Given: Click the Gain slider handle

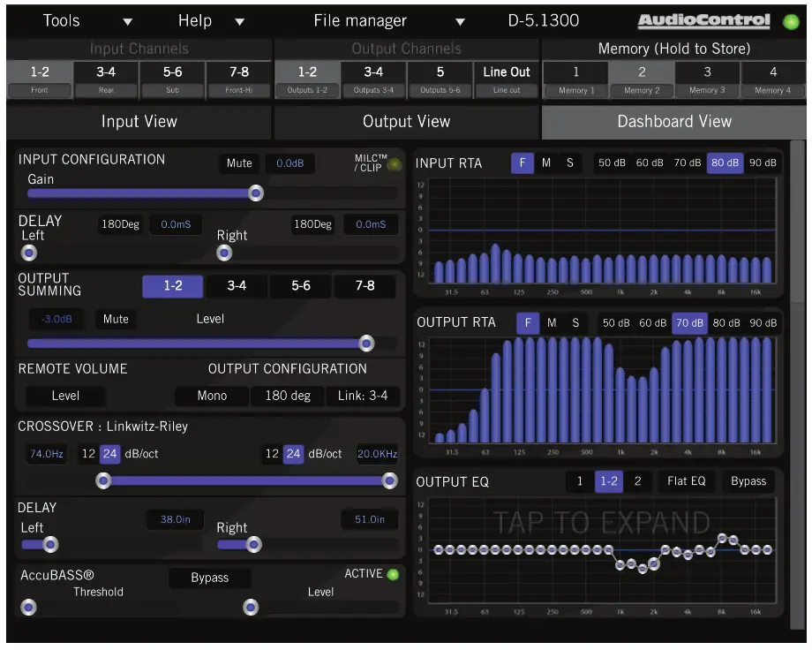Looking at the screenshot, I should tap(255, 193).
